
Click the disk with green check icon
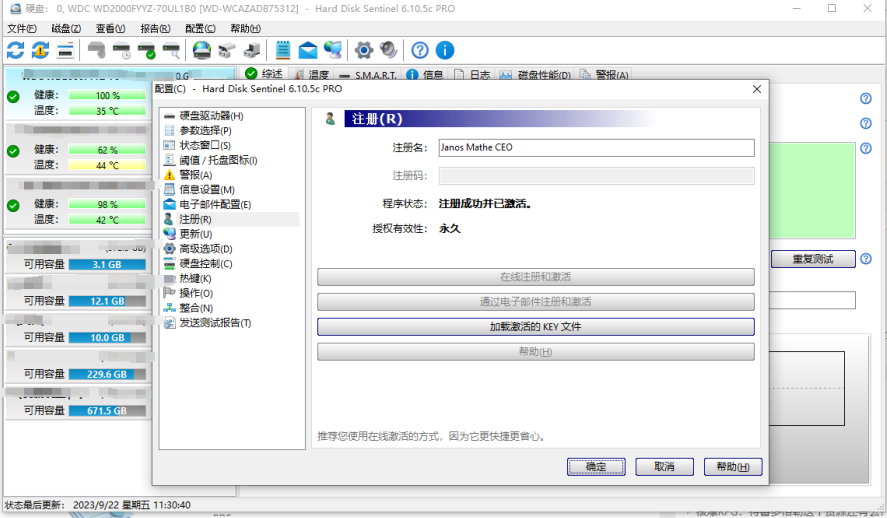(147, 50)
